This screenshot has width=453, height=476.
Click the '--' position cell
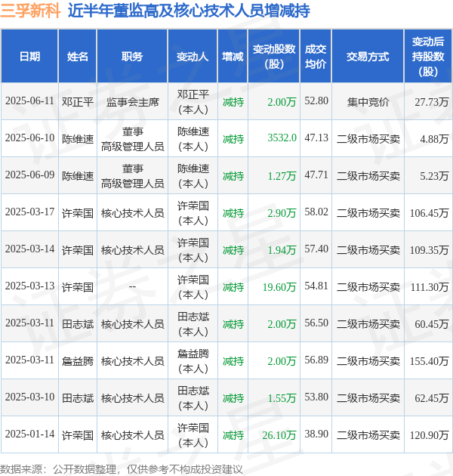132,286
